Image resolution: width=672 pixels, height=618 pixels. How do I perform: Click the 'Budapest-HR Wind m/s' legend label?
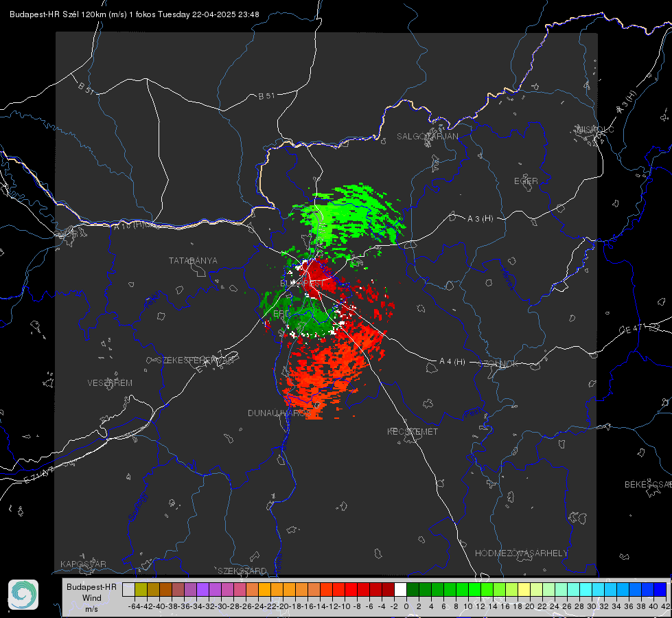click(x=92, y=597)
